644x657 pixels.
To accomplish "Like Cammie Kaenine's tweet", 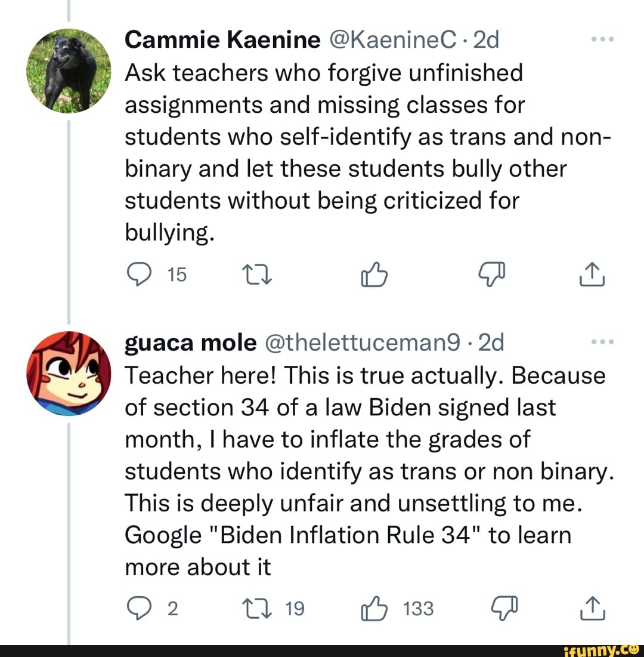I will [x=374, y=274].
